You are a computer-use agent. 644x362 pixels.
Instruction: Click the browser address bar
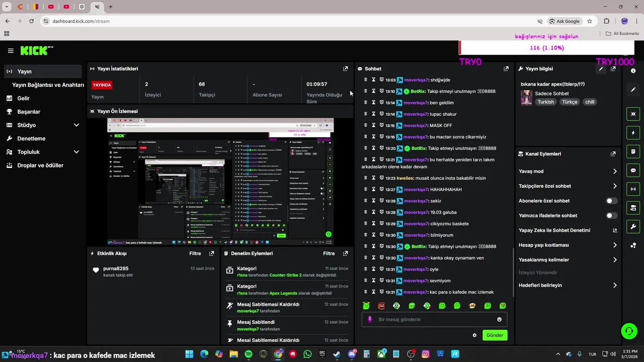click(289, 21)
